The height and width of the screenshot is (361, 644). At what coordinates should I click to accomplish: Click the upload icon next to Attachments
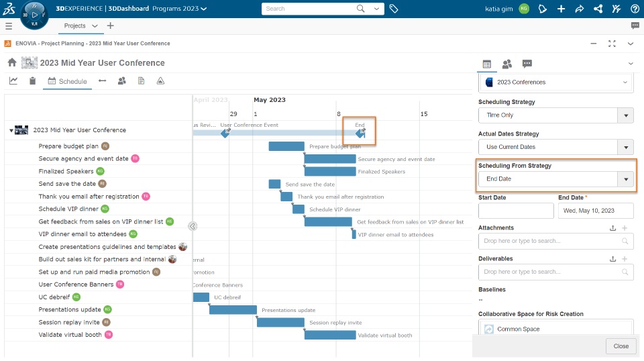[x=612, y=228]
